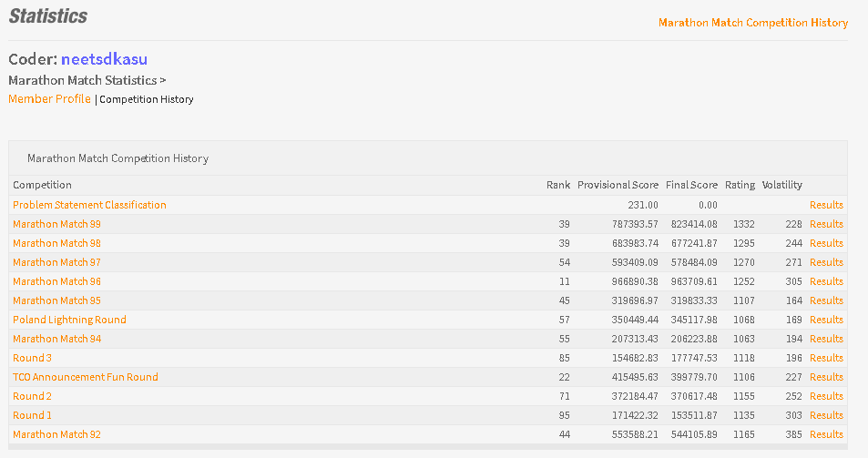The height and width of the screenshot is (458, 868).
Task: Select final score 399779.70
Action: pyautogui.click(x=694, y=377)
